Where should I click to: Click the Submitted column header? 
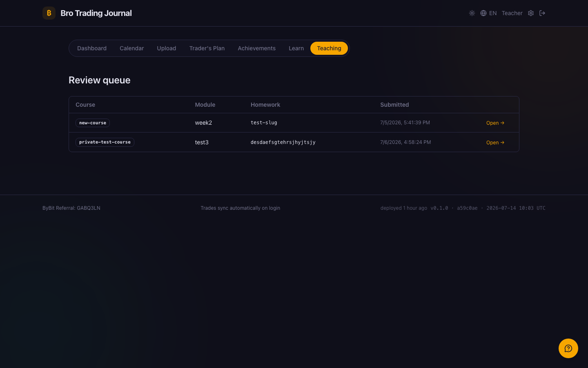tap(394, 105)
